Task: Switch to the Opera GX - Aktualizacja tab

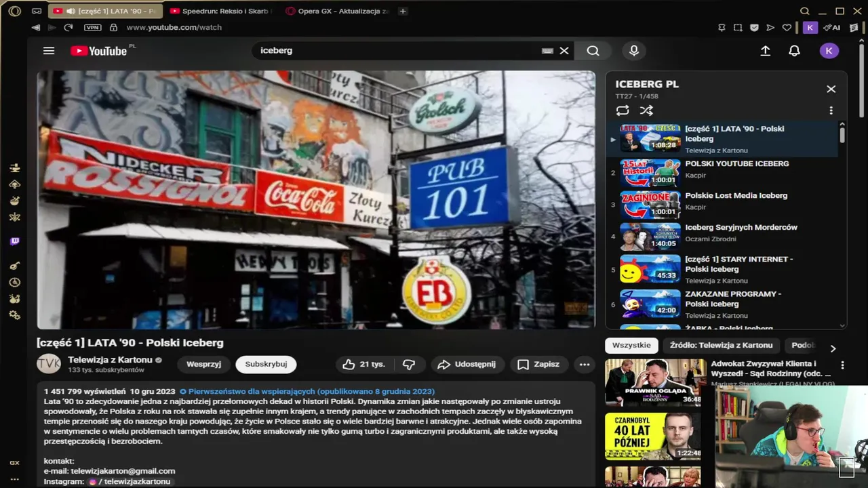Action: coord(337,12)
